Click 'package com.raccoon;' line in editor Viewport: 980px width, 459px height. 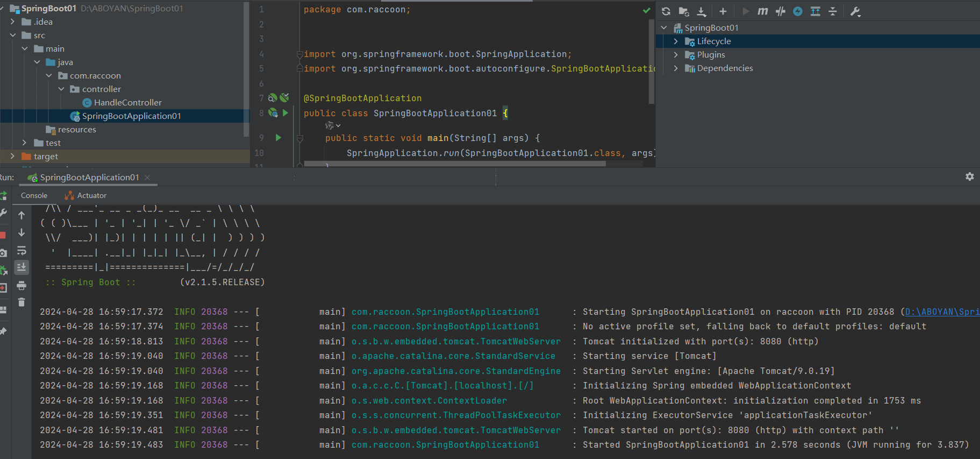pos(357,10)
